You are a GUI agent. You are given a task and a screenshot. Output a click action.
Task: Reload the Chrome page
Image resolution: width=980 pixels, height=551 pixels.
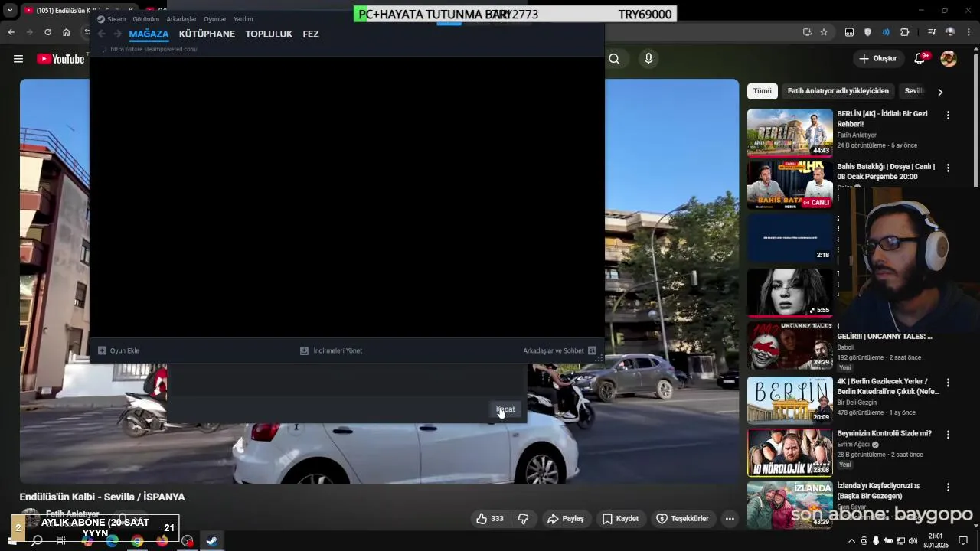[x=48, y=32]
